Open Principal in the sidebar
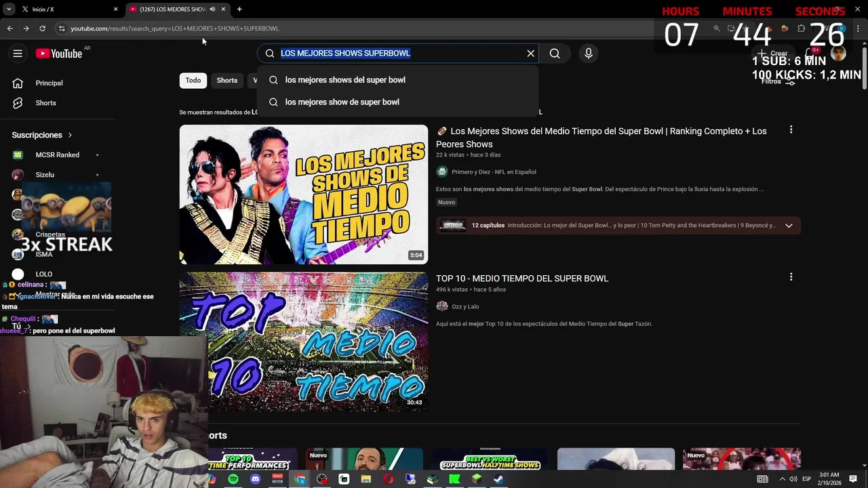This screenshot has width=868, height=488. tap(49, 83)
